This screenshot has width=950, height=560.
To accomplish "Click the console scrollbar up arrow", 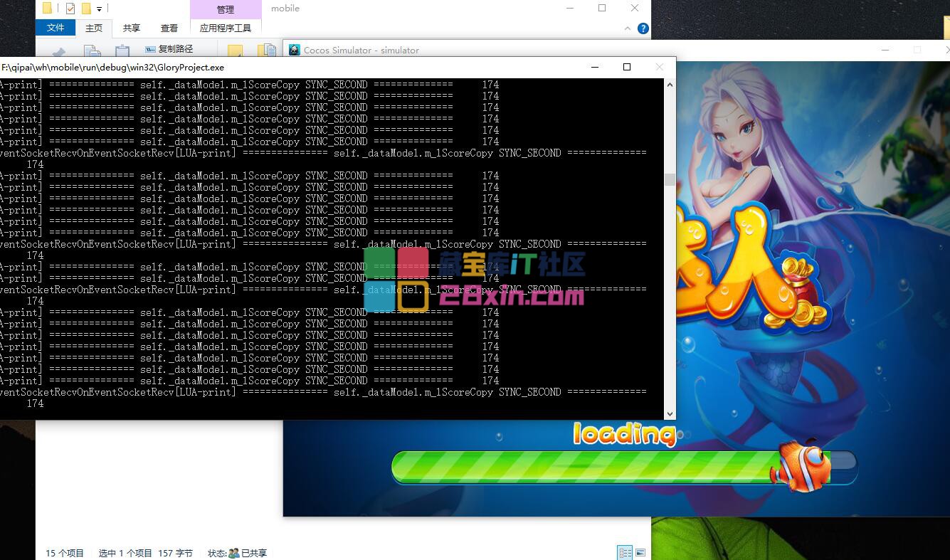I will 670,84.
